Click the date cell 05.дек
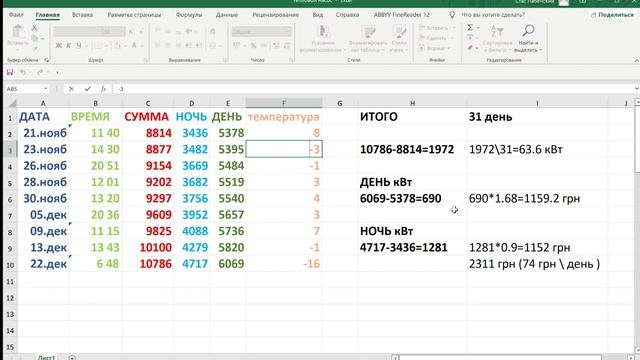Viewport: 640px width, 360px height. (x=43, y=215)
